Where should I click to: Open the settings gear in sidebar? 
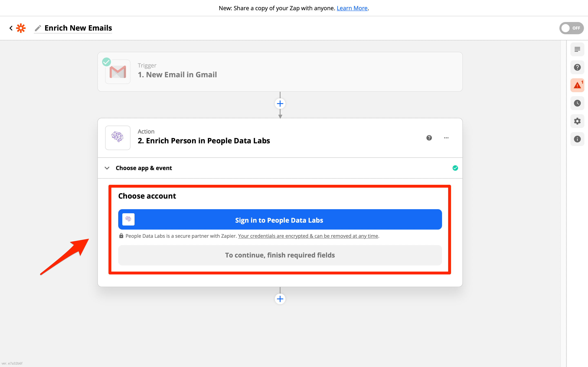pos(577,121)
